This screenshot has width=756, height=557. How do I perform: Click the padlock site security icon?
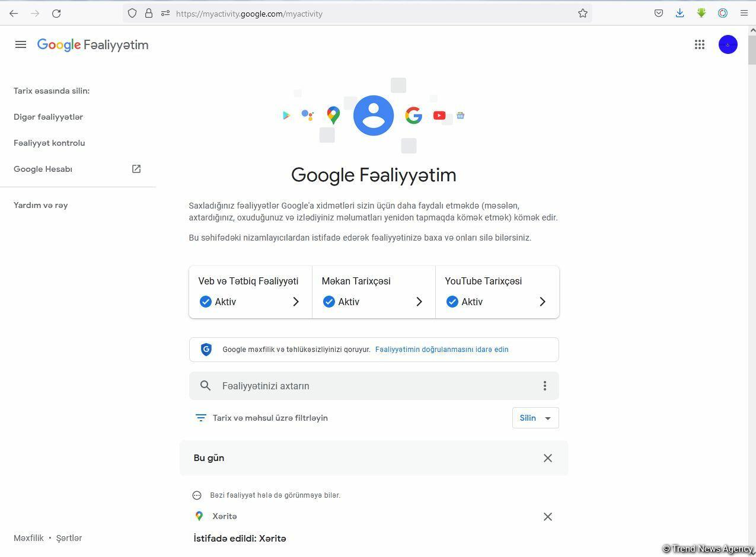149,13
